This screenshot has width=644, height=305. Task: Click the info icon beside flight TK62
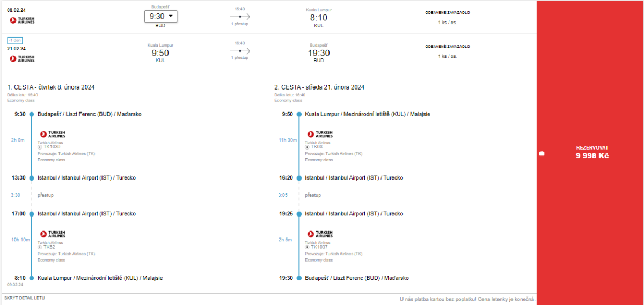[40, 247]
